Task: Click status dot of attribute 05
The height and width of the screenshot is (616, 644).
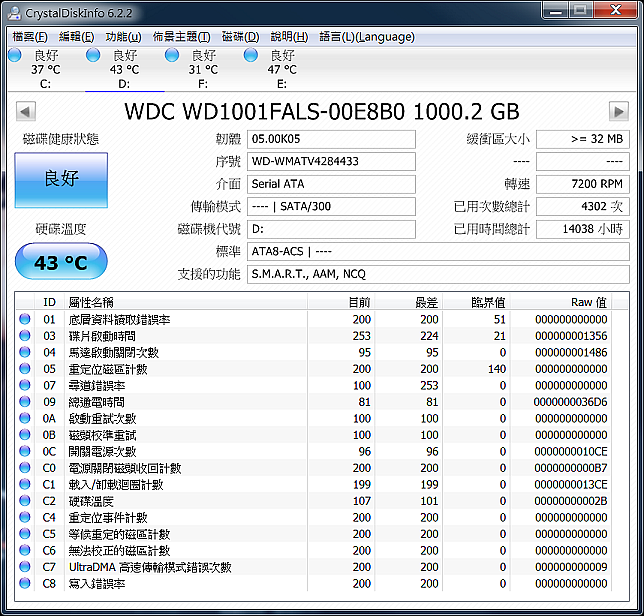Action: pos(25,368)
